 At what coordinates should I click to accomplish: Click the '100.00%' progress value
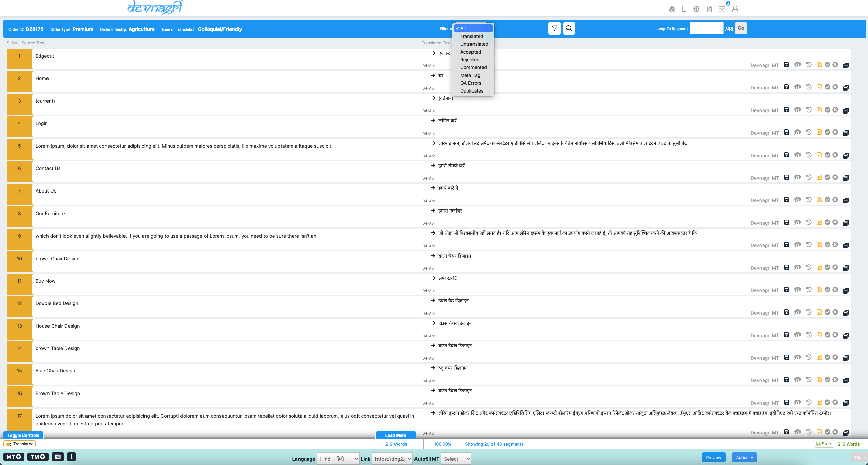(x=443, y=444)
